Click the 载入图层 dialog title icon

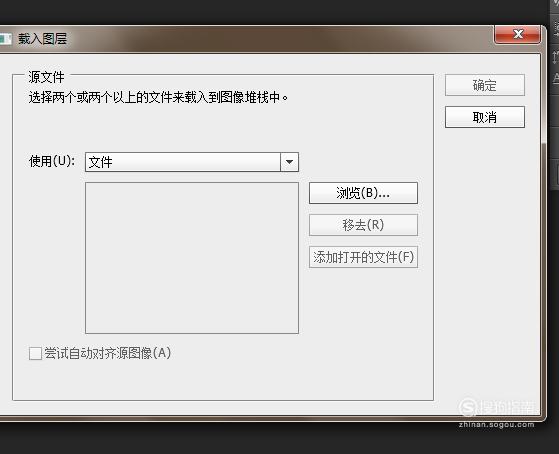point(6,39)
